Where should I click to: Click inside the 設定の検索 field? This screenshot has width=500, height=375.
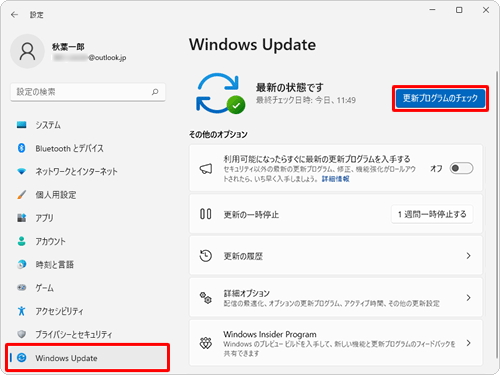click(x=88, y=92)
